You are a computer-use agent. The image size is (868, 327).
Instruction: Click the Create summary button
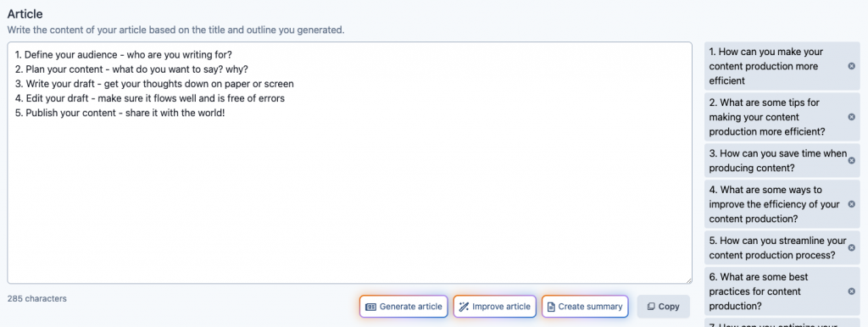point(585,307)
